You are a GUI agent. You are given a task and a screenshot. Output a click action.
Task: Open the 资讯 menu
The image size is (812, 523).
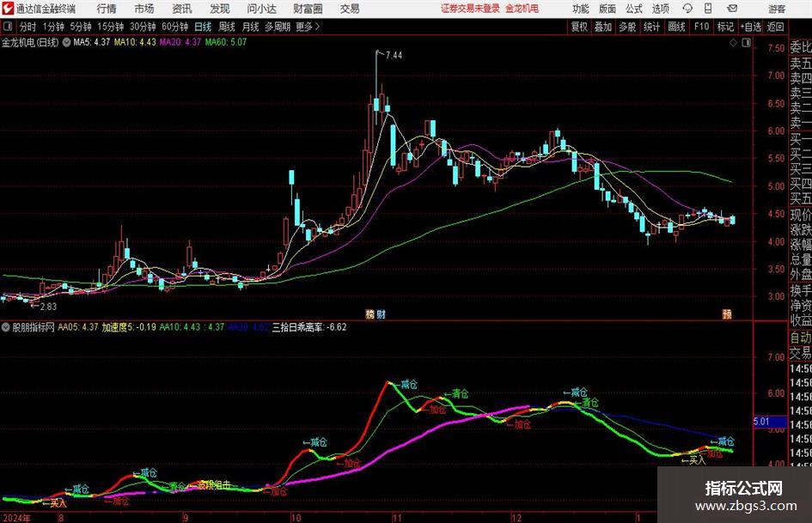[x=182, y=9]
